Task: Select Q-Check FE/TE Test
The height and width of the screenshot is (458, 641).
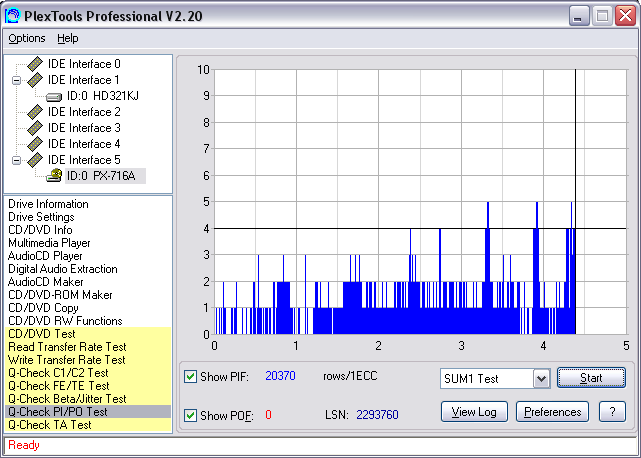Action: [x=88, y=386]
